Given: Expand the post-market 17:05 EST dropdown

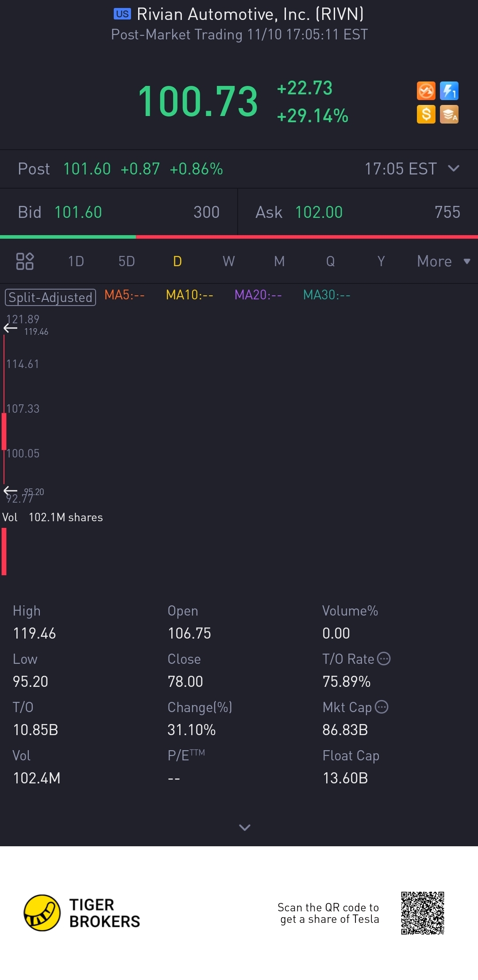Looking at the screenshot, I should 454,169.
